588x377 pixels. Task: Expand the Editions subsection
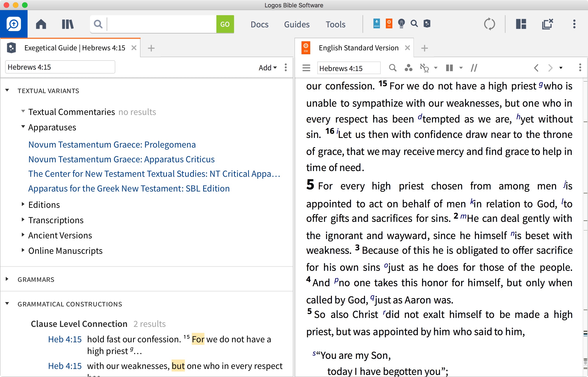click(x=23, y=204)
